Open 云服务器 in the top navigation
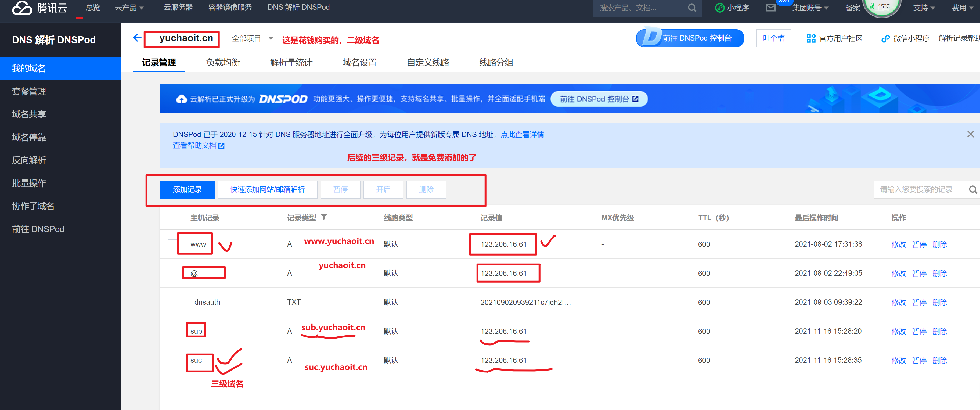Image resolution: width=980 pixels, height=410 pixels. [178, 7]
